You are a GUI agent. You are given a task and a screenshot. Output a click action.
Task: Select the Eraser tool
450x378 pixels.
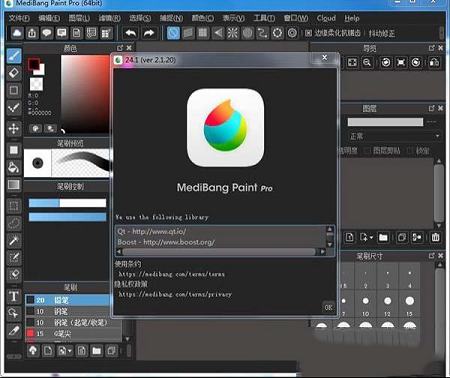point(14,73)
